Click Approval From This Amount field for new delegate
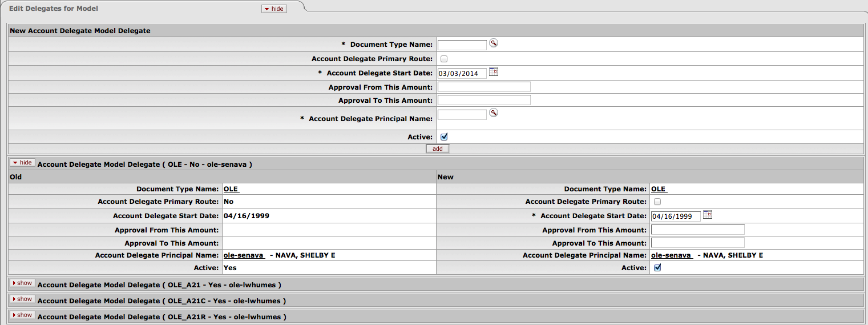This screenshot has height=325, width=868. coord(484,87)
